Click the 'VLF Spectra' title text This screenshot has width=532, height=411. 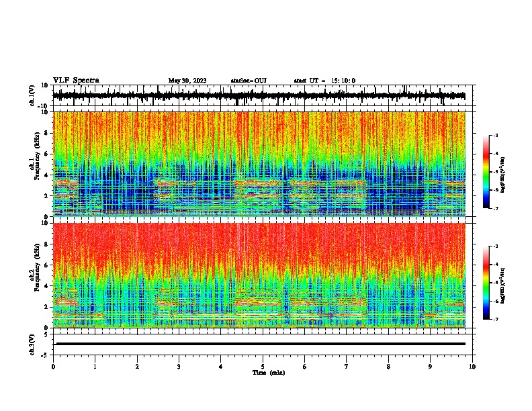[76, 81]
